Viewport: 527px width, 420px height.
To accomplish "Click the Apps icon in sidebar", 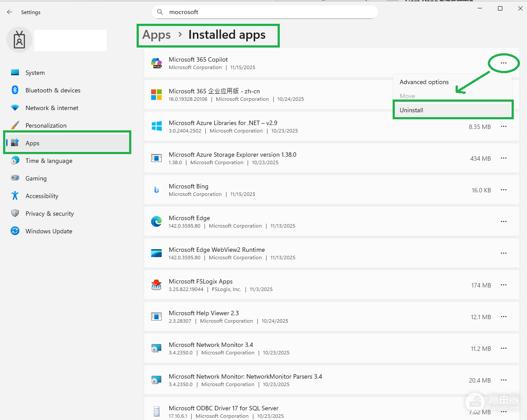I will [15, 143].
